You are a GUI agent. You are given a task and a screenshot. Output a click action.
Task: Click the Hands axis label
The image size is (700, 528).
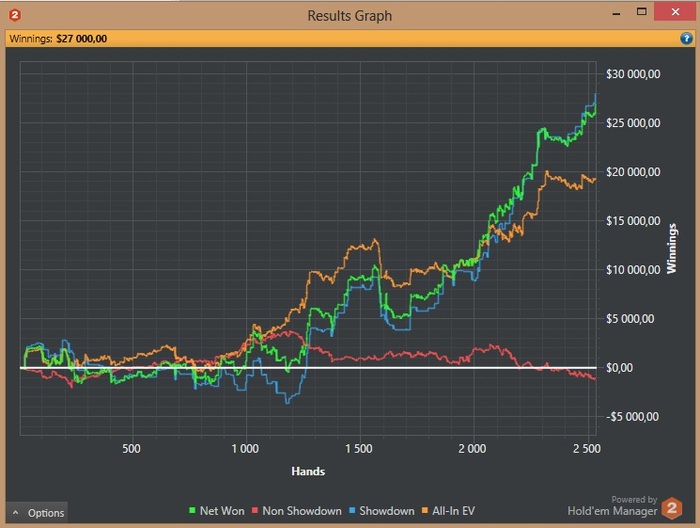[x=308, y=471]
